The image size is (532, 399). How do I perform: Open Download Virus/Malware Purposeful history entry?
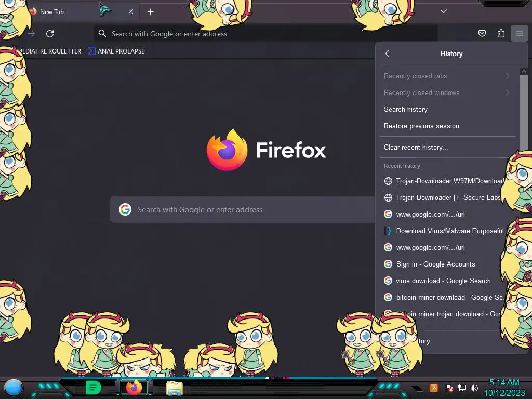(443, 231)
